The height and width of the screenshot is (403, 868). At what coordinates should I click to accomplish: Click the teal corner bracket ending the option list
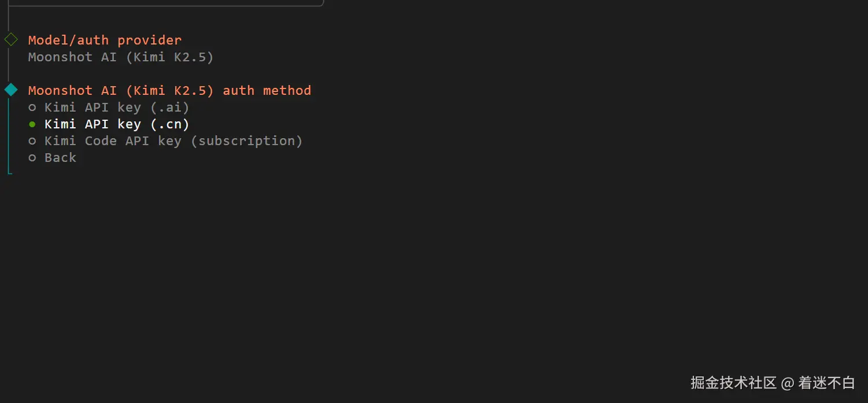click(10, 172)
